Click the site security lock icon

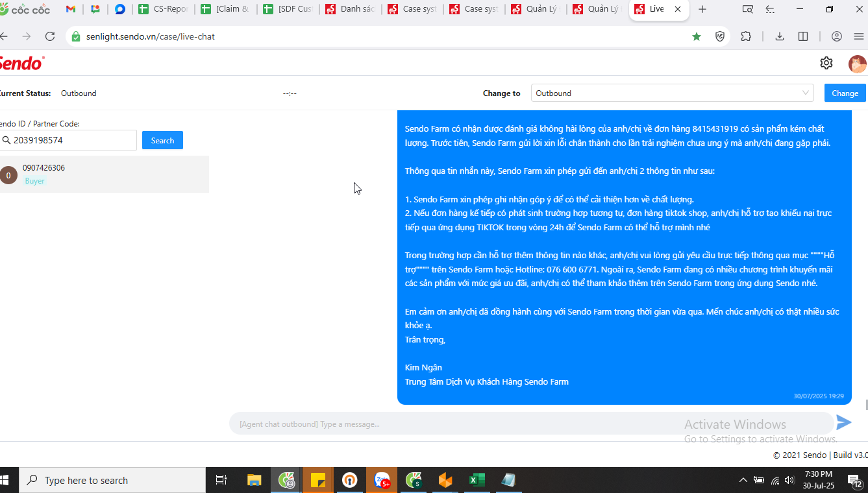click(x=75, y=36)
